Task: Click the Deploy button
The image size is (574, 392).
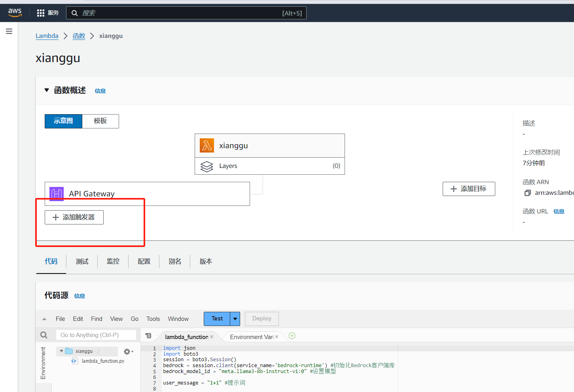Action: (x=261, y=318)
